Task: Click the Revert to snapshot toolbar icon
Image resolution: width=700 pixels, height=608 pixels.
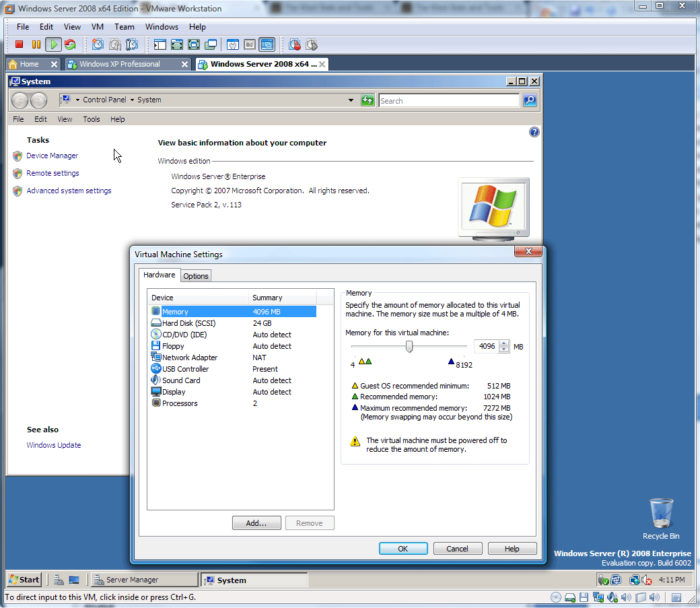Action: 114,44
